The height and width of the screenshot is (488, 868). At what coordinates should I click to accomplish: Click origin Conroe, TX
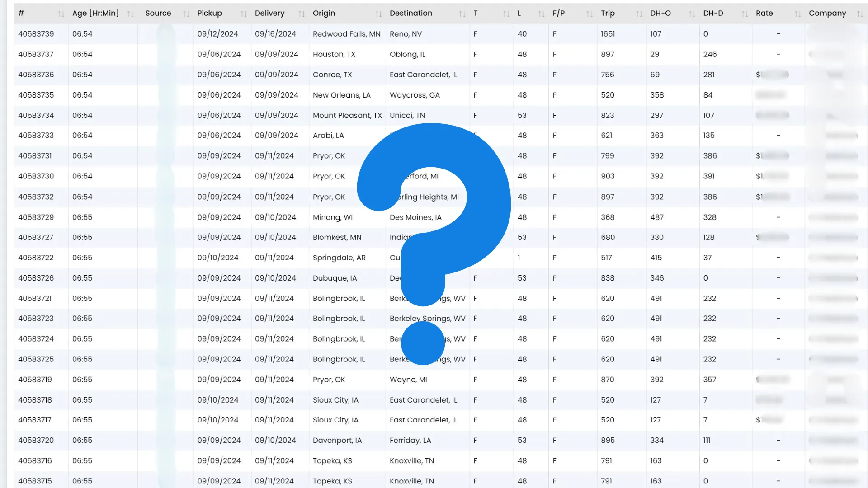click(332, 75)
